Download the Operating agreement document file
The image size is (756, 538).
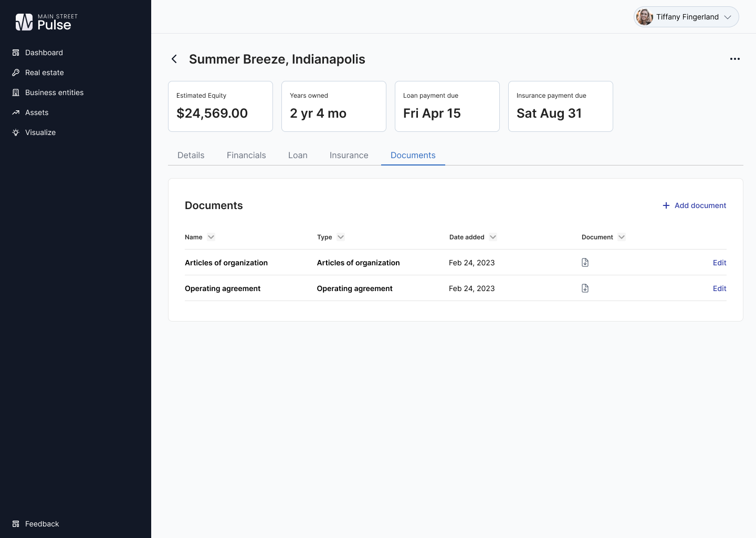pos(585,288)
